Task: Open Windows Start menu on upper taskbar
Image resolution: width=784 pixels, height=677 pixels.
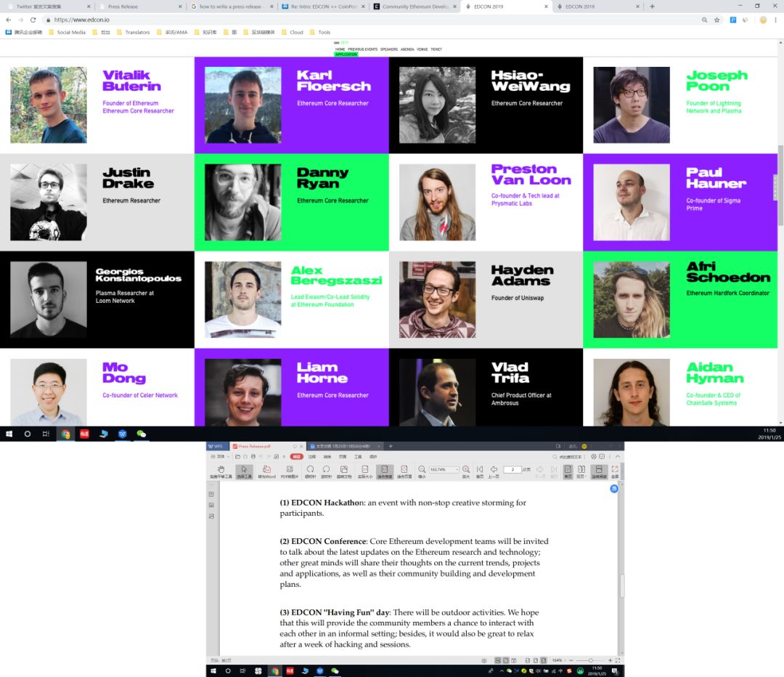Action: coord(9,434)
